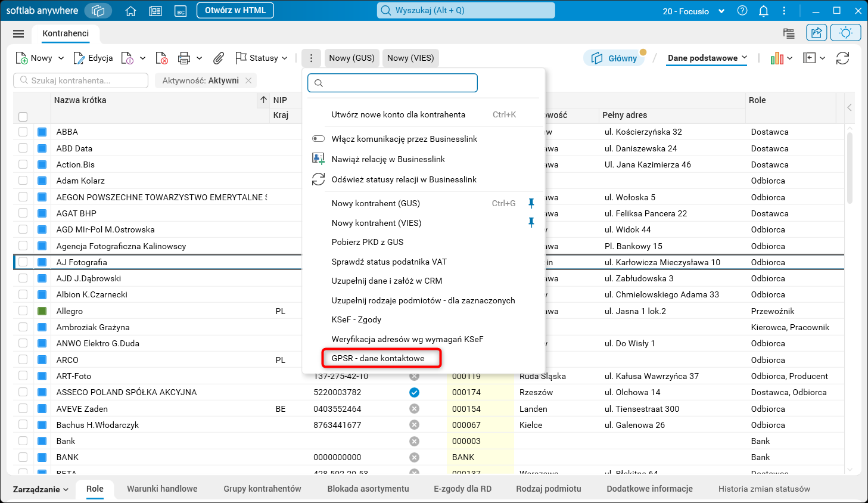Click the blue check status icon in ASSECO POLAND row
The width and height of the screenshot is (868, 503).
(415, 392)
